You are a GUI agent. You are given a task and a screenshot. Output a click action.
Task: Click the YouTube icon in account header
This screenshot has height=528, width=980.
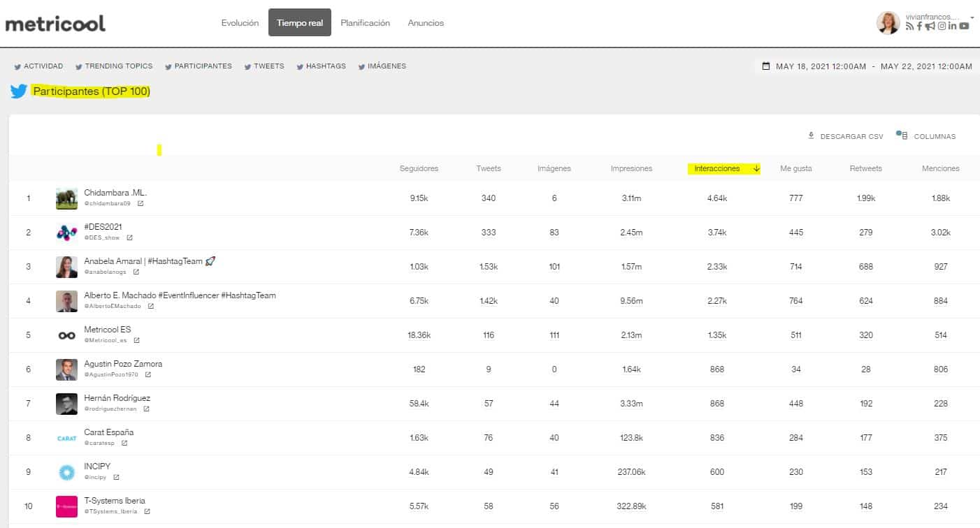[x=965, y=27]
